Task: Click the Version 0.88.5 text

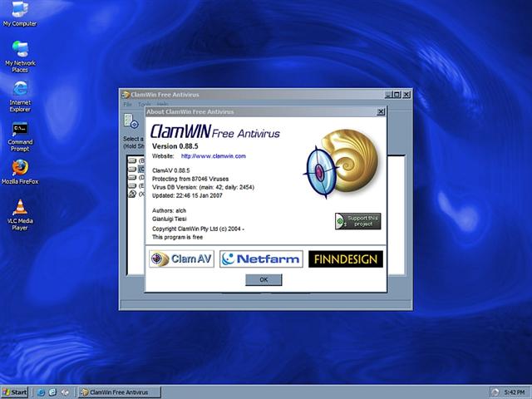Action: [175, 146]
